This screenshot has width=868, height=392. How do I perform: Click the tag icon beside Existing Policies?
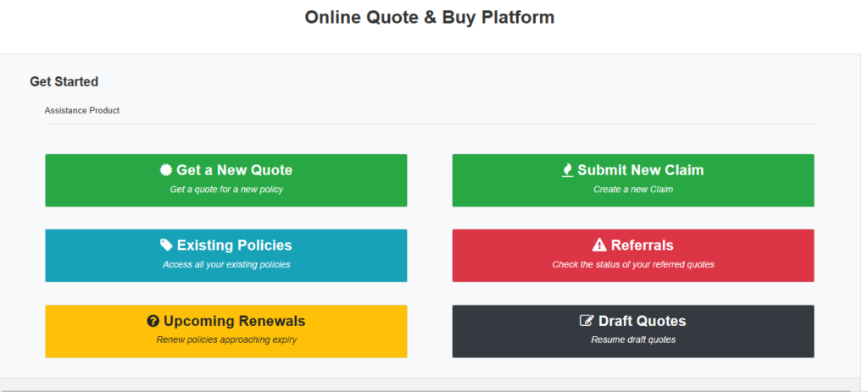click(167, 246)
